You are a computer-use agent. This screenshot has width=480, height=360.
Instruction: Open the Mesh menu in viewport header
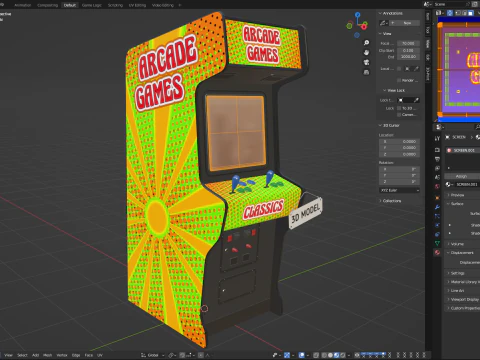coord(47,355)
